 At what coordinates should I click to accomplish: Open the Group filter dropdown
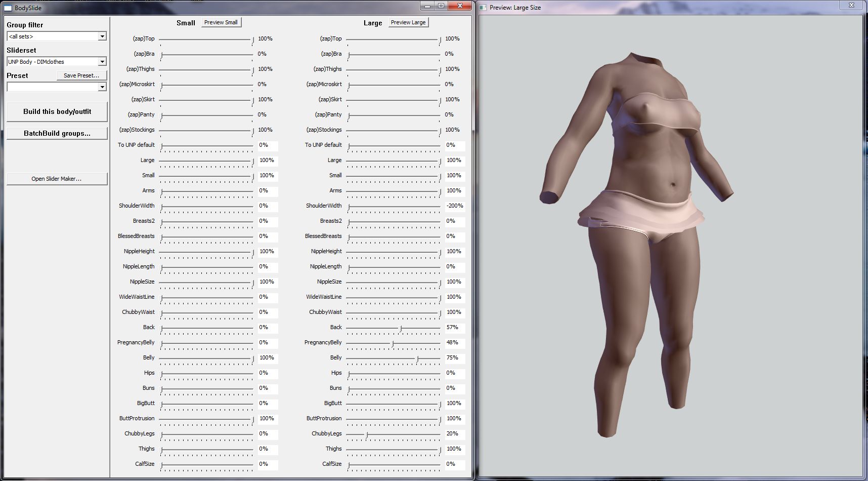pos(102,36)
